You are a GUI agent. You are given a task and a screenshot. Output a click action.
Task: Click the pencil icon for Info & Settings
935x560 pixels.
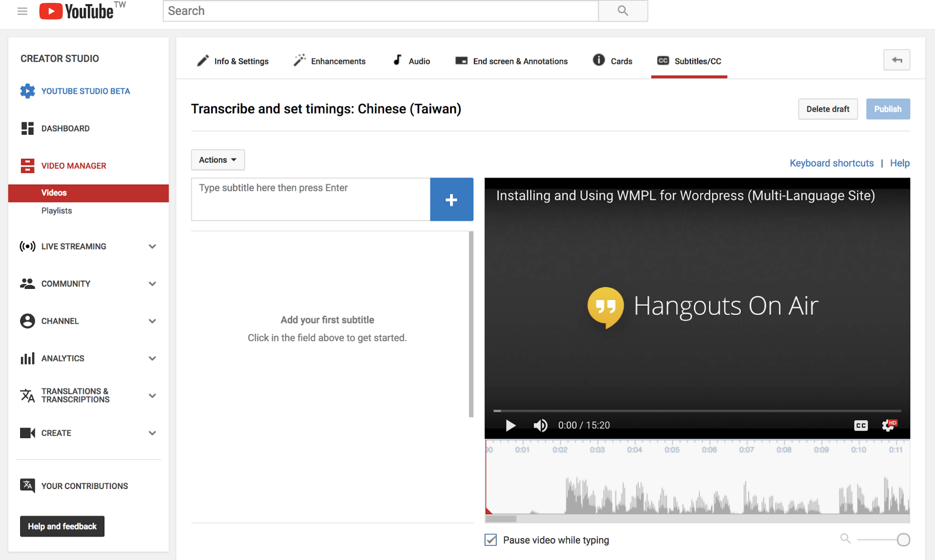[x=203, y=61]
